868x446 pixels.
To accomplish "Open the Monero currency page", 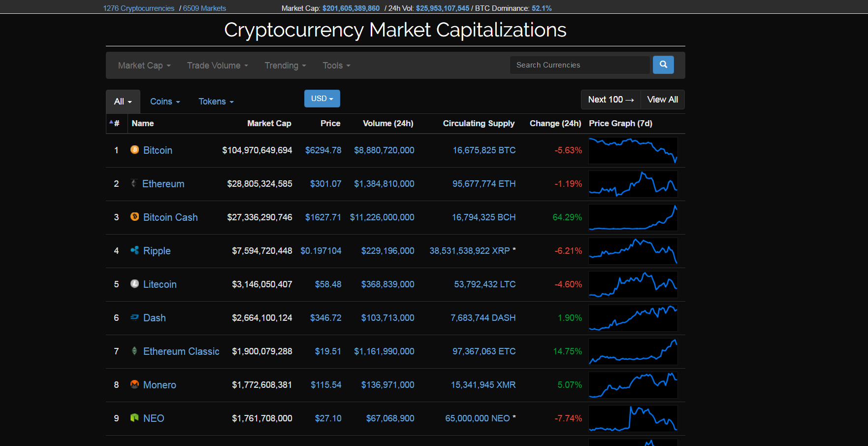I will click(x=160, y=385).
